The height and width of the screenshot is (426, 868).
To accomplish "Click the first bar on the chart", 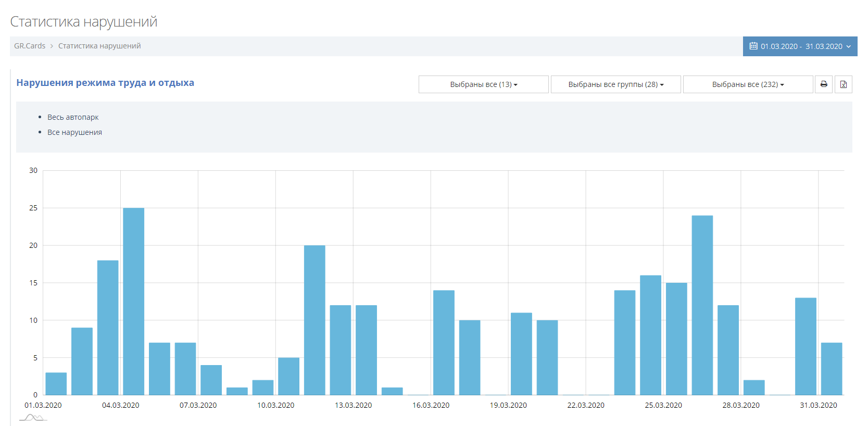I will click(56, 383).
